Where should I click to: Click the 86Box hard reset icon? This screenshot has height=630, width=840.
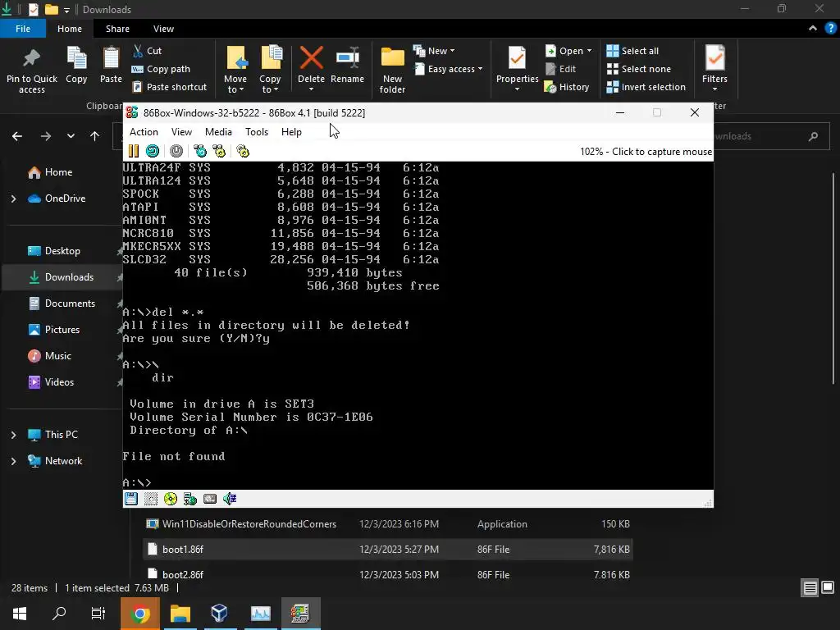point(153,151)
